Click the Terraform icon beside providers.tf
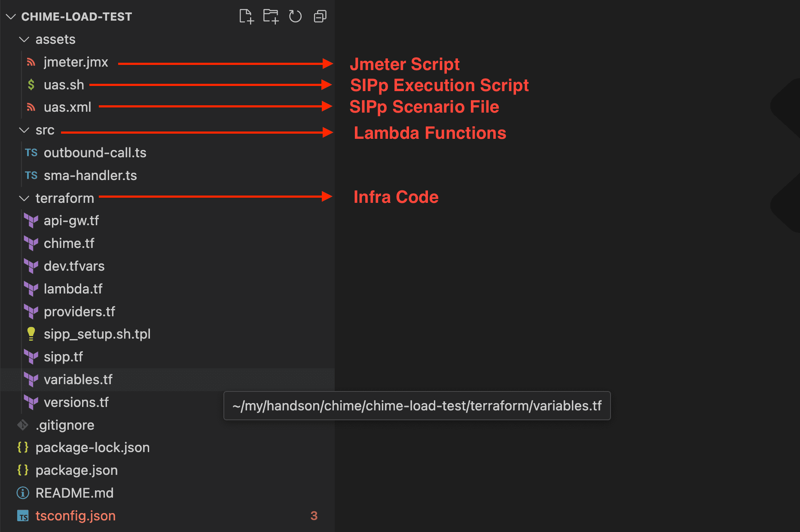This screenshot has width=800, height=532. 31,312
